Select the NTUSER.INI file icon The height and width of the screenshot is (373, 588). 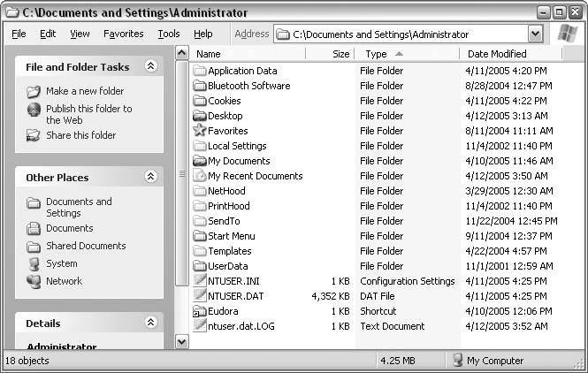click(200, 281)
